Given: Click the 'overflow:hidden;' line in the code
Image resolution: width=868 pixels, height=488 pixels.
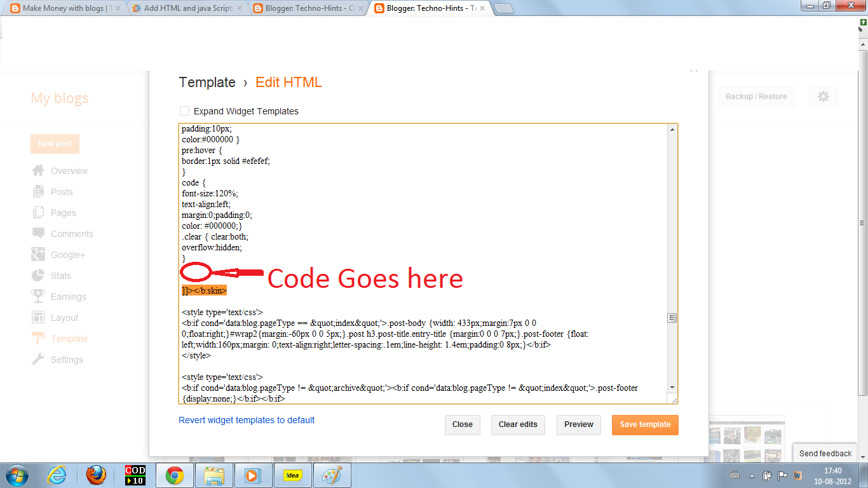Looking at the screenshot, I should tap(212, 247).
